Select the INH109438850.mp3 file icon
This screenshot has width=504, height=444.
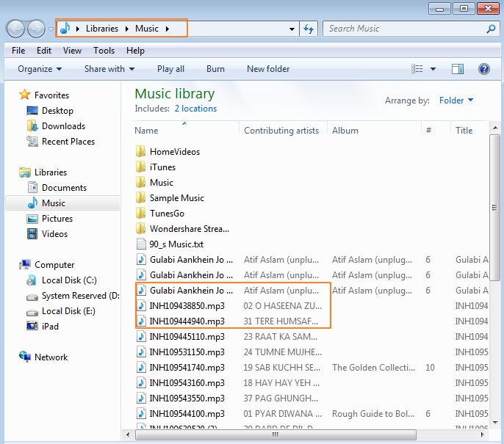pos(141,305)
